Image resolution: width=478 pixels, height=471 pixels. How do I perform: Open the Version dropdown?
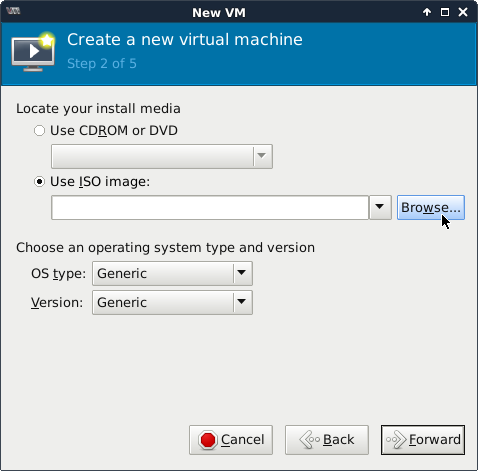(x=172, y=303)
